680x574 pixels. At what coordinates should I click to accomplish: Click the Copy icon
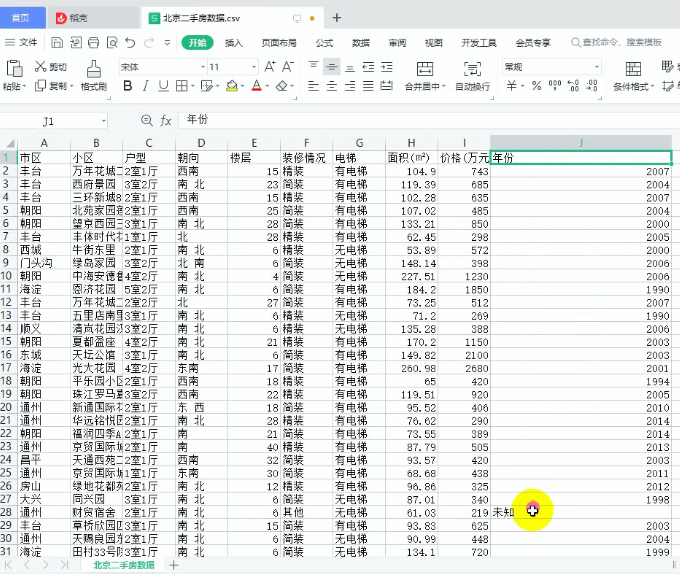click(x=40, y=86)
